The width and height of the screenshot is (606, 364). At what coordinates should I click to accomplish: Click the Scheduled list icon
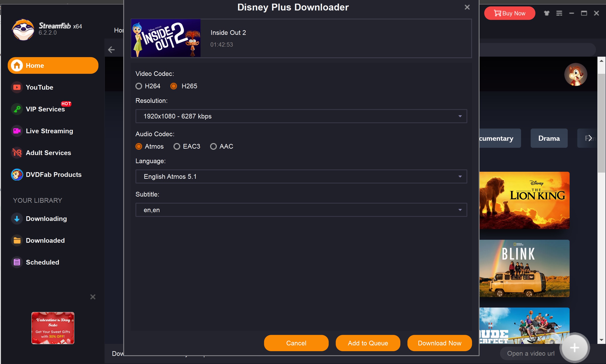click(17, 262)
